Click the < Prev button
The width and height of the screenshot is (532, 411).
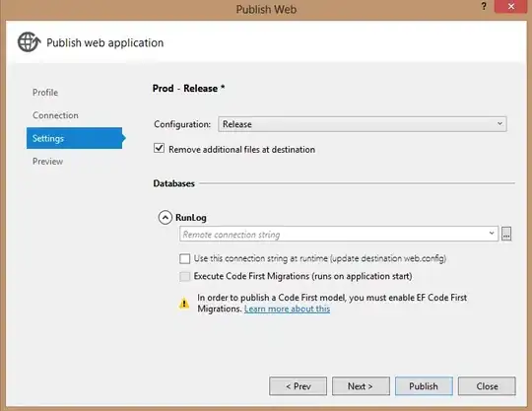pos(298,386)
